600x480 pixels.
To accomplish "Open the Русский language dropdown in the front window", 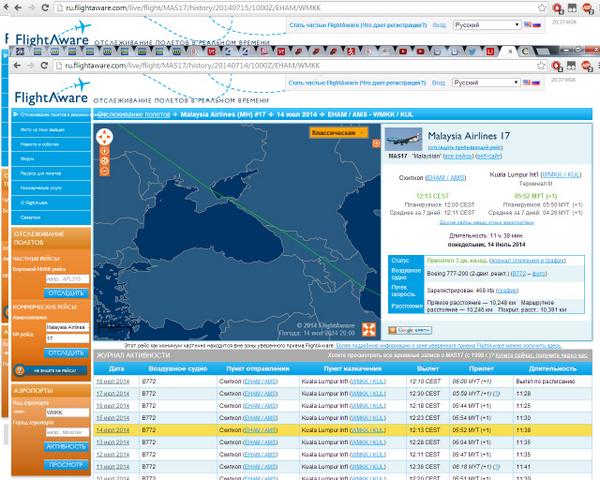I will coord(486,82).
